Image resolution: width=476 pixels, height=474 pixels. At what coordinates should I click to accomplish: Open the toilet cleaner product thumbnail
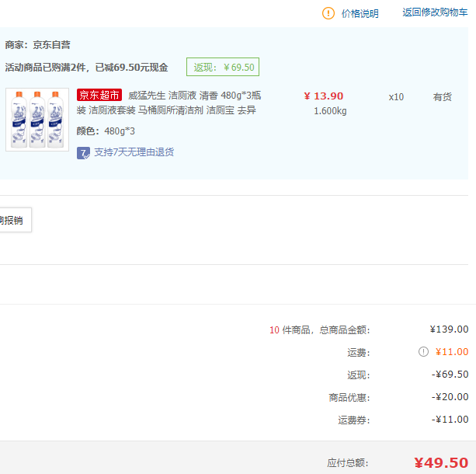pyautogui.click(x=37, y=119)
